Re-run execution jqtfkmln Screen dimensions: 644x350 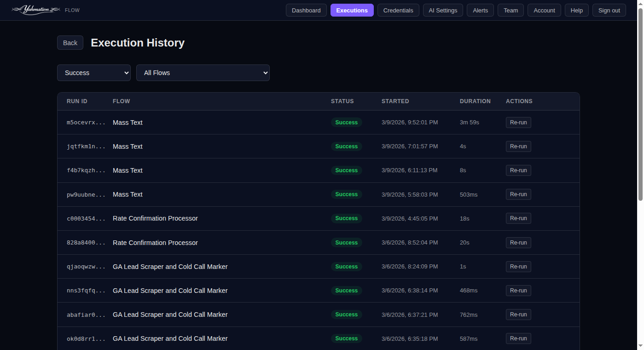[518, 146]
